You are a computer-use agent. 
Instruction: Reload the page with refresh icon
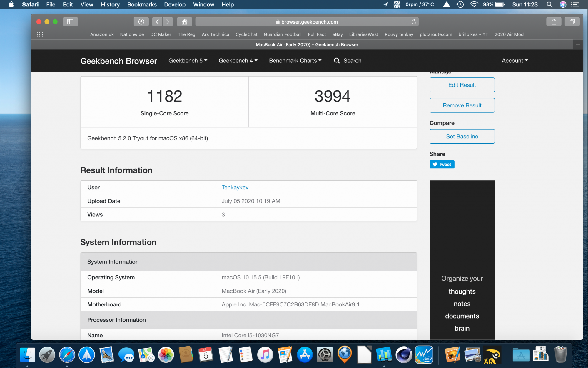[x=414, y=22]
